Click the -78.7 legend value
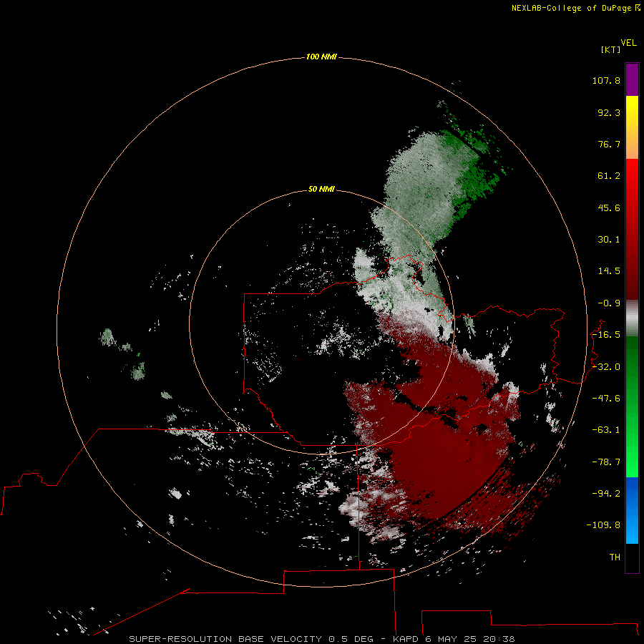644x644 pixels. pos(606,462)
